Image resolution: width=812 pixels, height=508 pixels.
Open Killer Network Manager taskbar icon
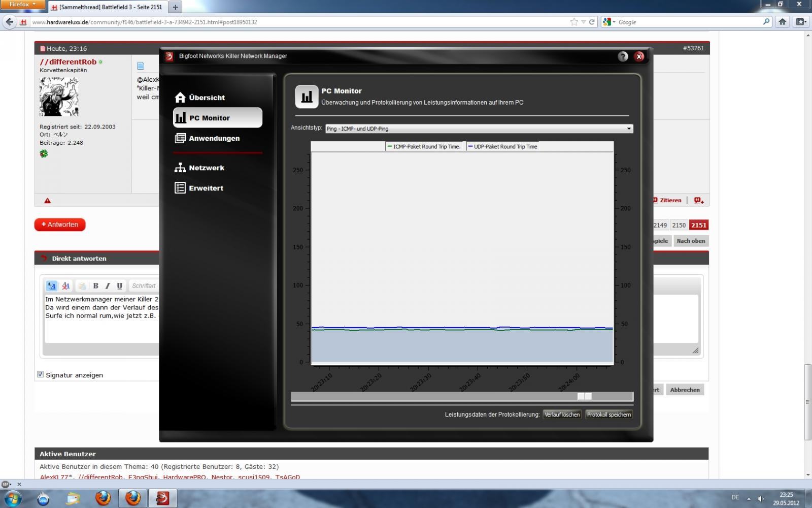click(x=162, y=498)
